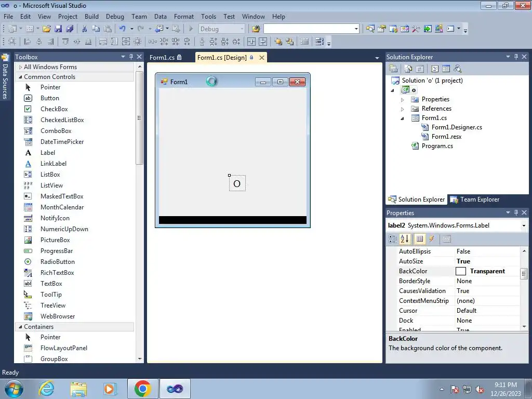This screenshot has height=399, width=532.
Task: Click Send to Back layout icon
Action: (290, 42)
